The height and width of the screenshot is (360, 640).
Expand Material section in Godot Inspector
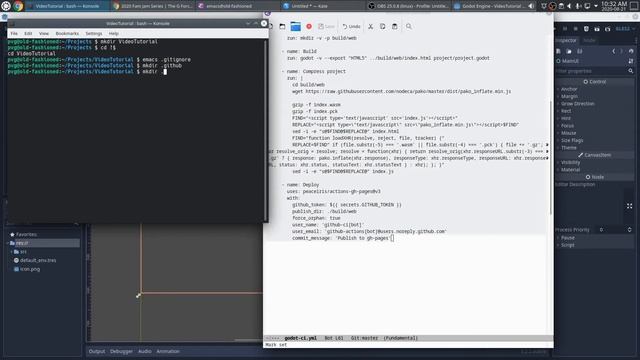(570, 170)
